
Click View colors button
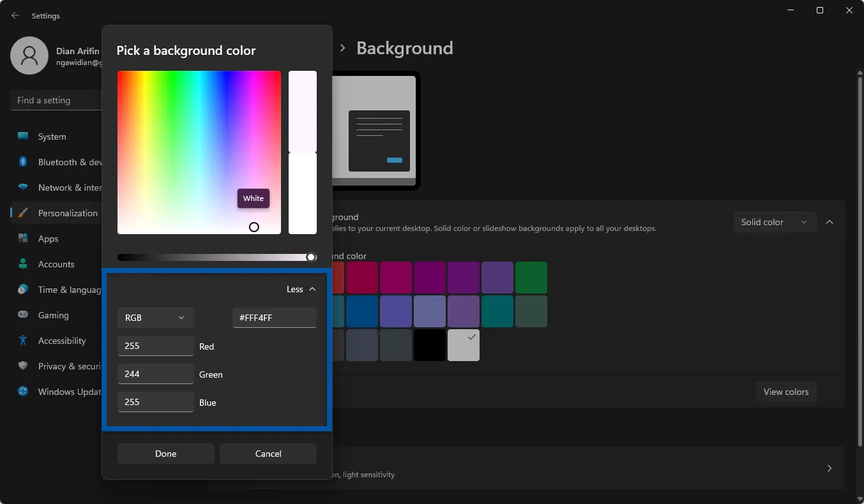(x=786, y=392)
